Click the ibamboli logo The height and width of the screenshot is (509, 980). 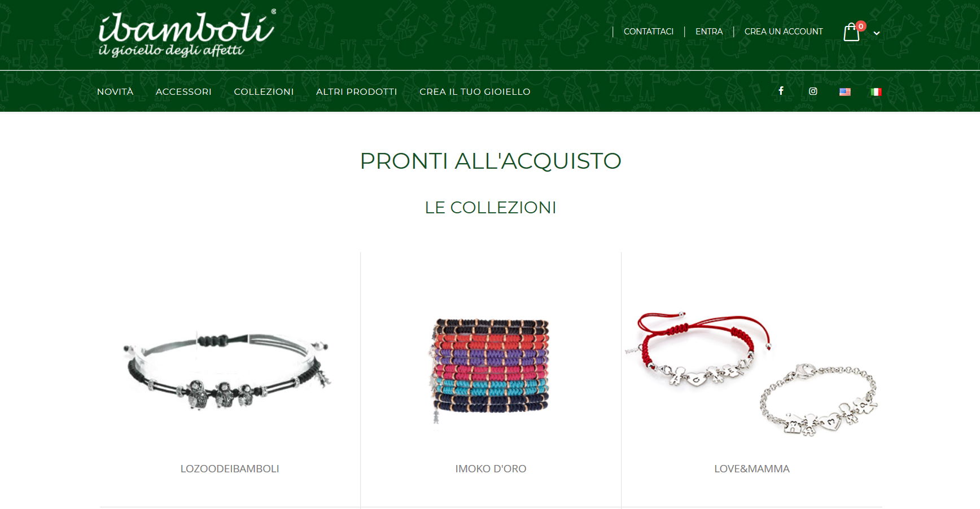pos(187,34)
